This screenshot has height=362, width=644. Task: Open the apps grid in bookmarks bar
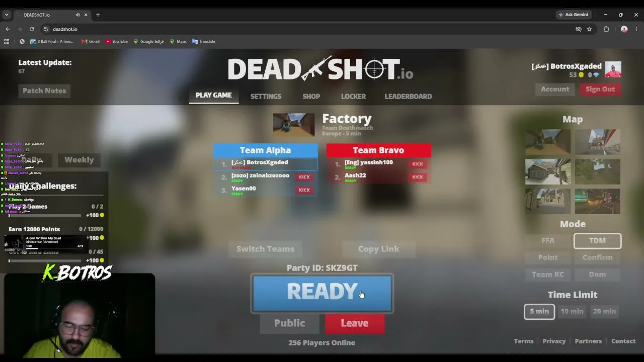[x=7, y=42]
